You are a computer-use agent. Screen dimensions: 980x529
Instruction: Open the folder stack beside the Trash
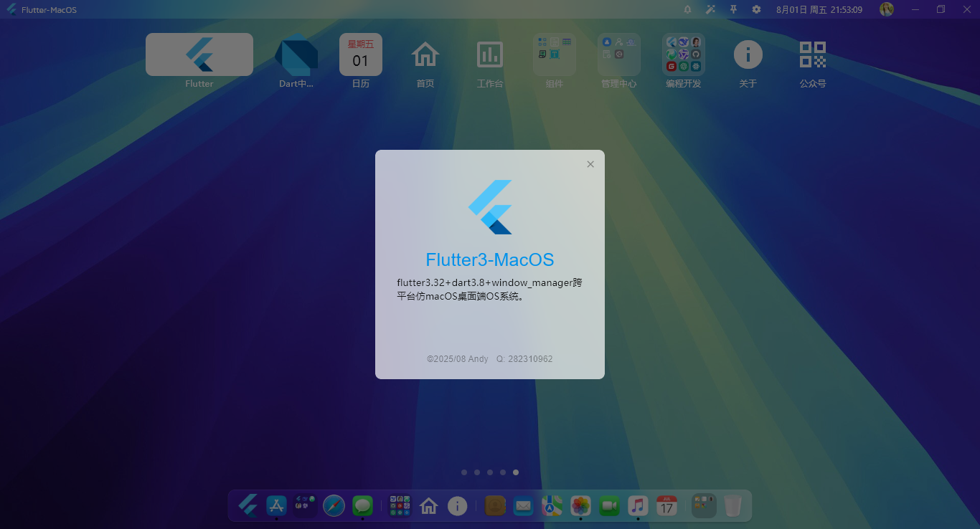[x=704, y=505]
